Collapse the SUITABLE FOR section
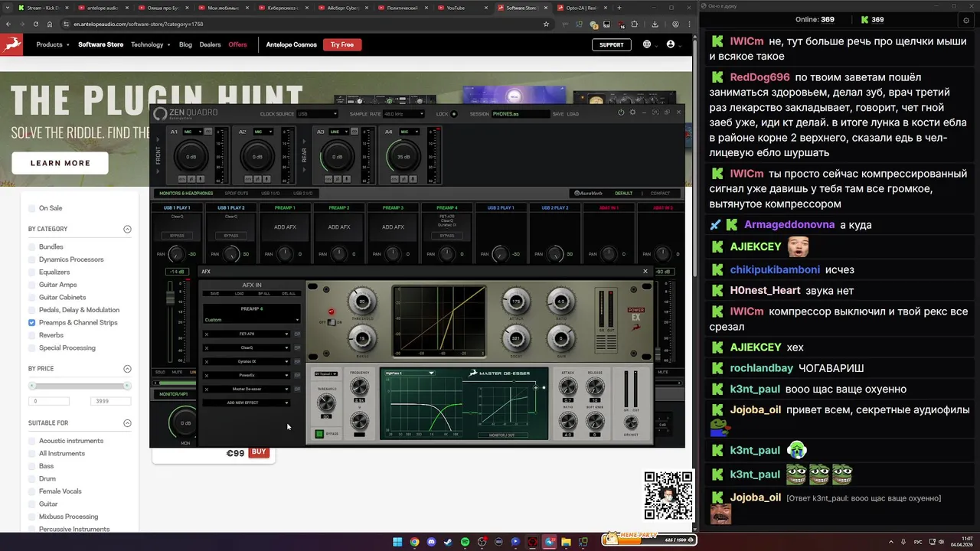 (x=127, y=423)
